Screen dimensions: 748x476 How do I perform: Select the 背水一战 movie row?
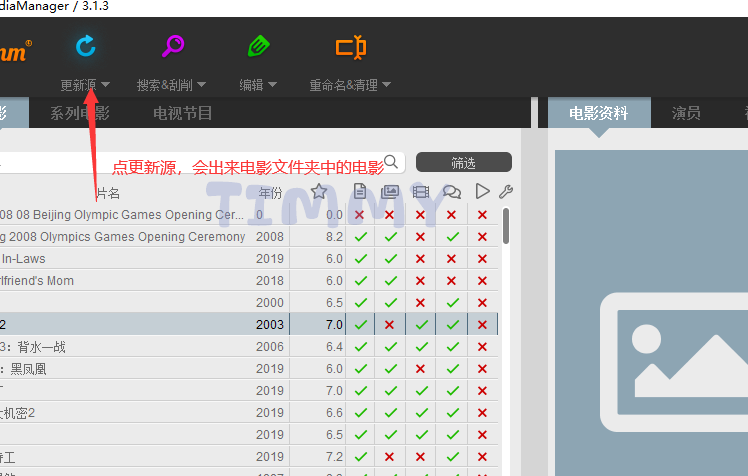pyautogui.click(x=249, y=347)
